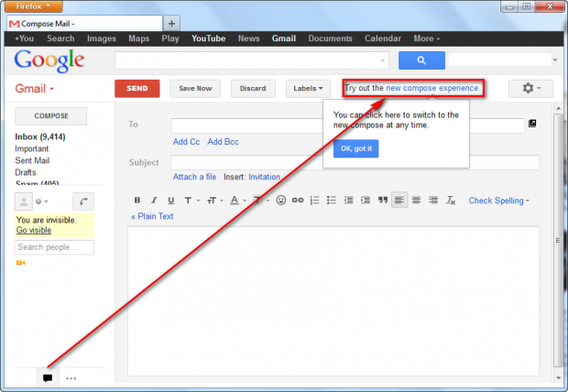Click the Search people field
The image size is (568, 392).
[x=54, y=247]
